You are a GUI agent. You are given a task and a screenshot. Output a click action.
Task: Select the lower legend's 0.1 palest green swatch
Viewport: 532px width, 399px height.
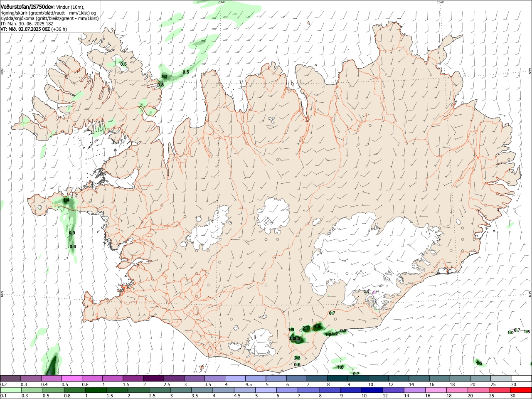tap(11, 390)
